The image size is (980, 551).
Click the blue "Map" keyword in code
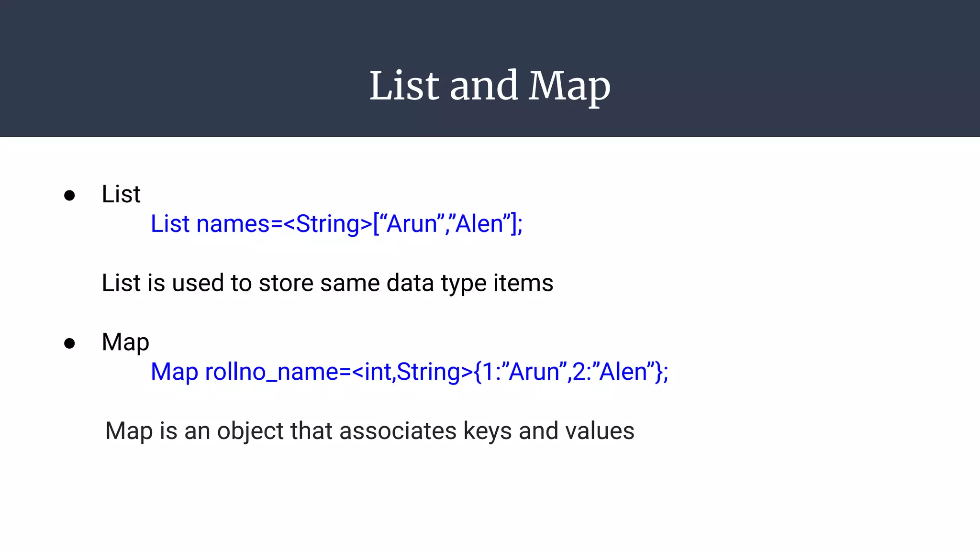click(x=174, y=372)
